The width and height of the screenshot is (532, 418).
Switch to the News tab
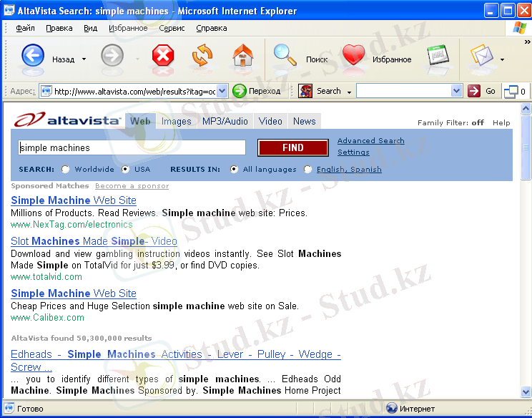[305, 121]
